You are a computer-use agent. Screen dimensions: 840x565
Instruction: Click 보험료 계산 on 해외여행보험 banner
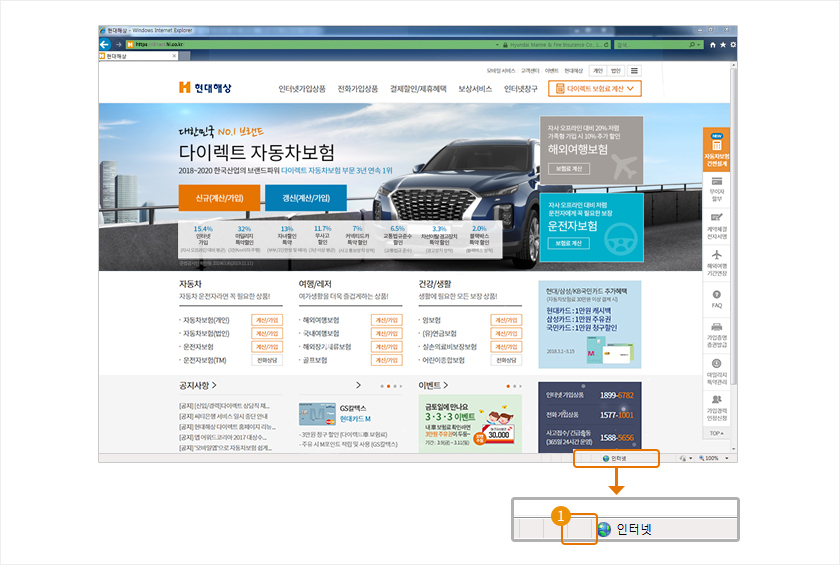click(568, 169)
